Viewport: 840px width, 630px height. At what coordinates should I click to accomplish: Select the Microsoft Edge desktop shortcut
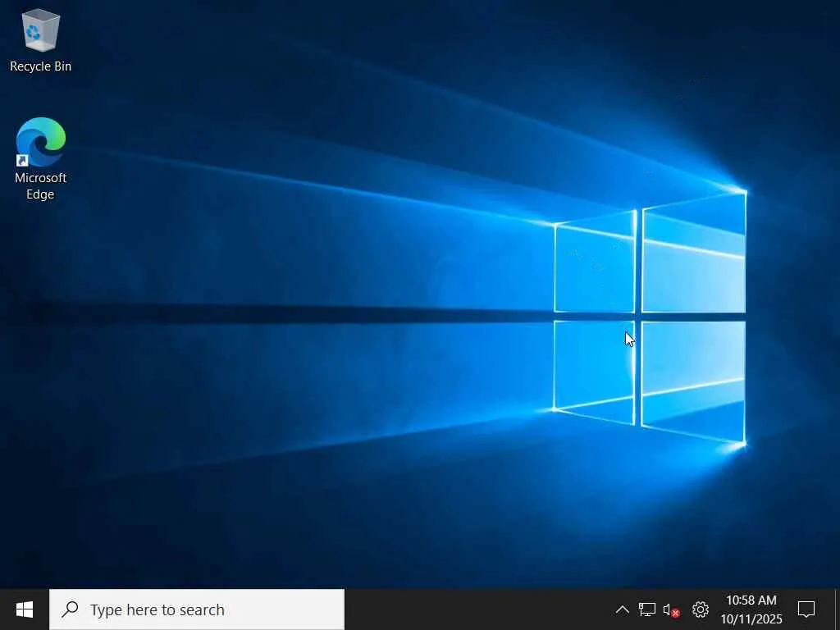(41, 158)
